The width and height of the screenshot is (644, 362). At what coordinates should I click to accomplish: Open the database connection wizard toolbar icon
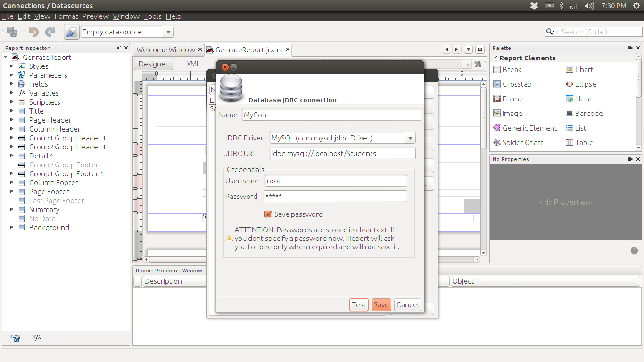(71, 32)
